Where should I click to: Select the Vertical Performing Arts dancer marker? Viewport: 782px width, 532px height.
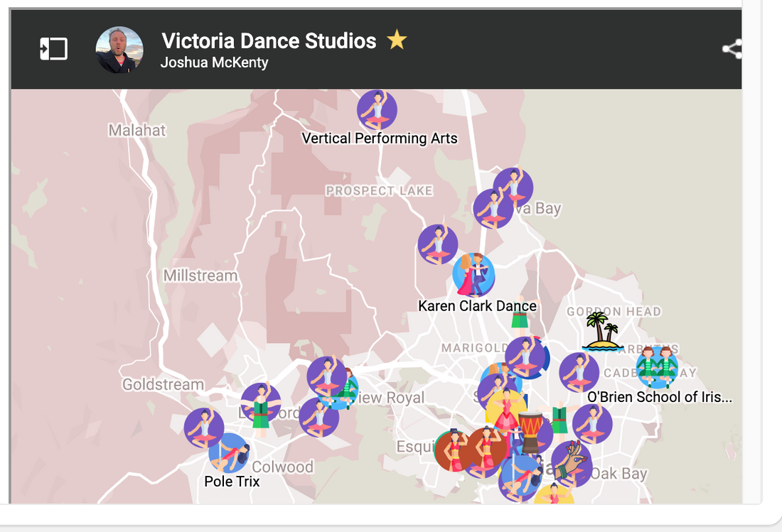tap(377, 109)
